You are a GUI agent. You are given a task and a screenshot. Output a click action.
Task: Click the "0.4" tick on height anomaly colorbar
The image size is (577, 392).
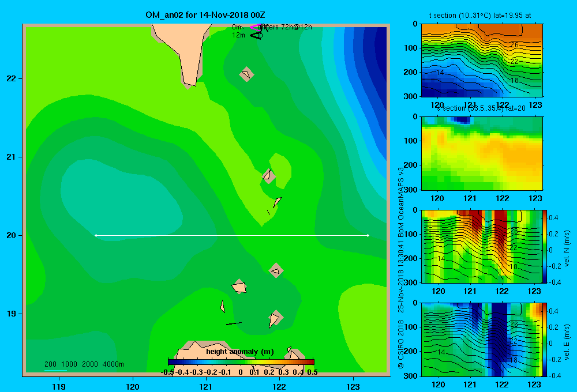(x=298, y=372)
